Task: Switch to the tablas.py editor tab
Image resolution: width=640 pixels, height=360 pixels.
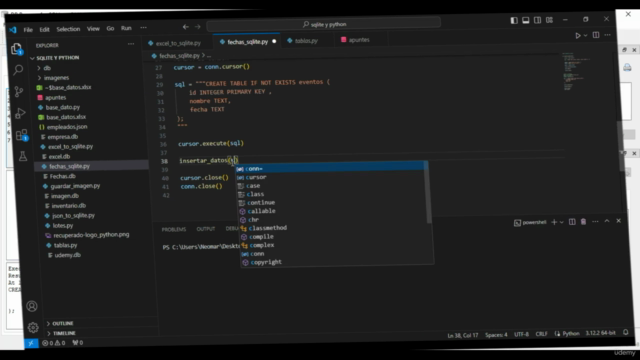Action: coord(306,40)
